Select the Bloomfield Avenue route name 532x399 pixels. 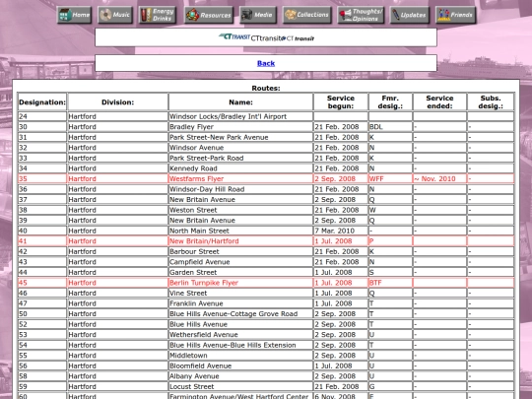200,366
